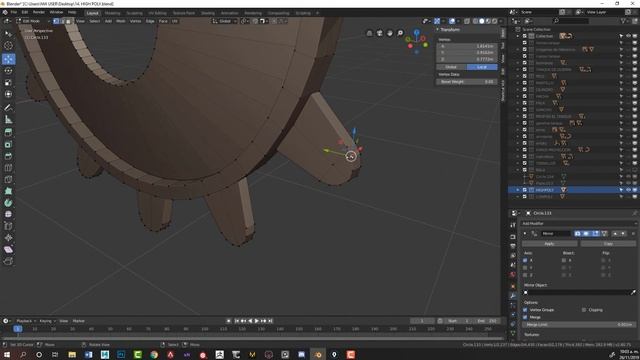Expand the HIGHPOLY collection in outliner
Screen dimensions: 640x360
click(x=518, y=190)
